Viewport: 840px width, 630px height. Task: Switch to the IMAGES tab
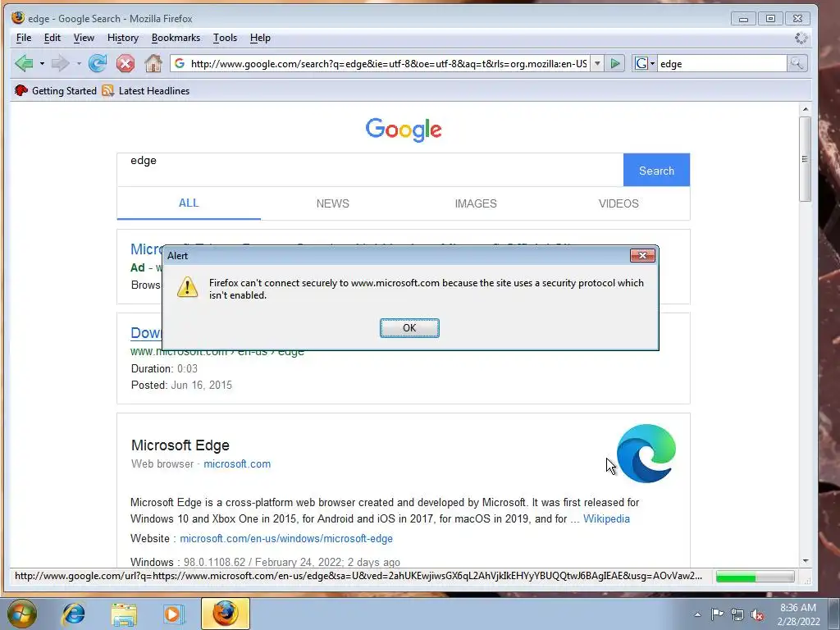476,203
